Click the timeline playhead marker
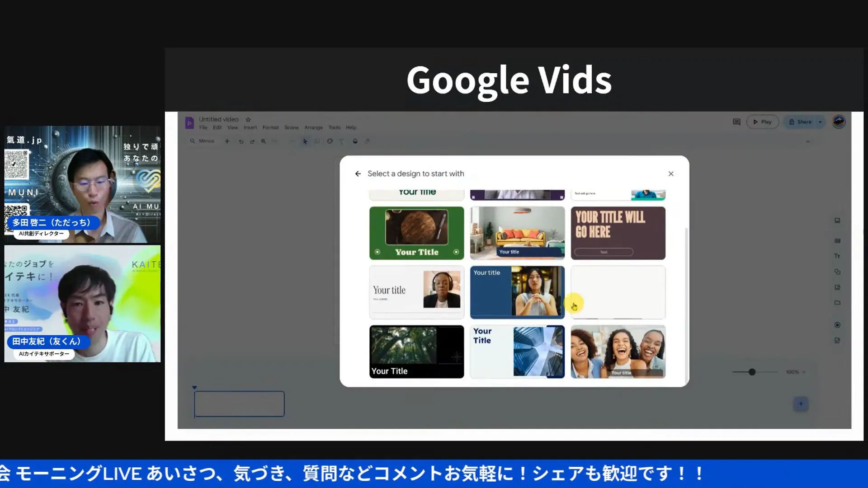The width and height of the screenshot is (868, 488). pyautogui.click(x=194, y=387)
